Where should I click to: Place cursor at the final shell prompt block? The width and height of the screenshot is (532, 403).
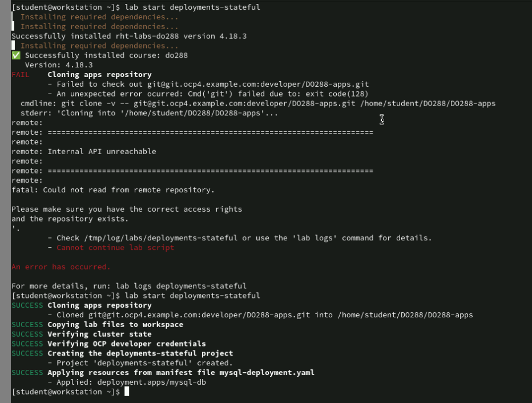click(127, 392)
